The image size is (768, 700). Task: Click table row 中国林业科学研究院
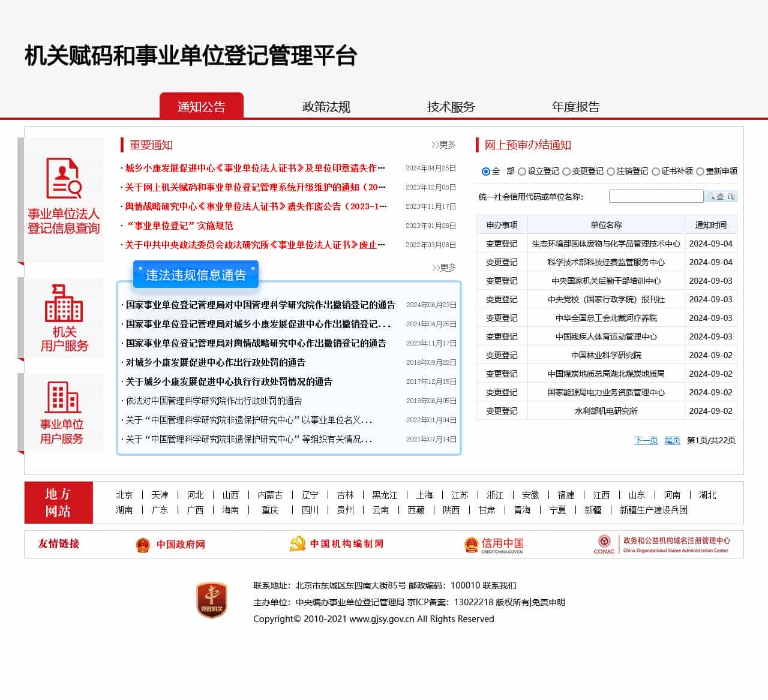[x=606, y=355]
